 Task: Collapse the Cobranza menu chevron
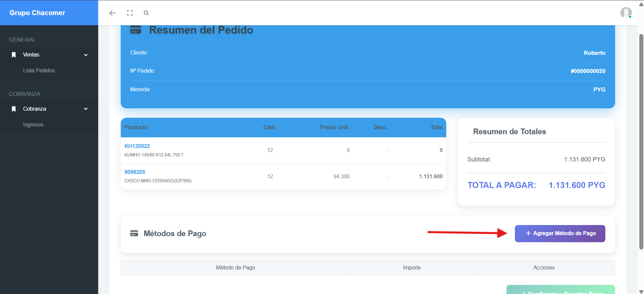coord(86,109)
